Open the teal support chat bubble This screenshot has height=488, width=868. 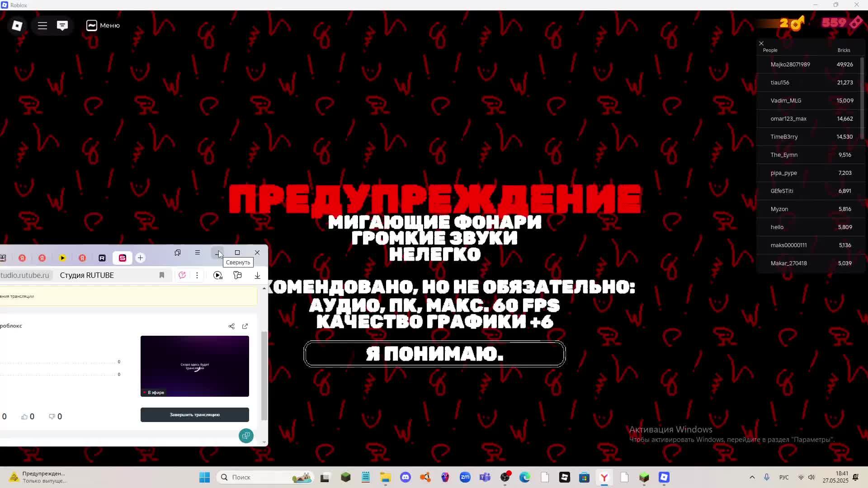(246, 436)
